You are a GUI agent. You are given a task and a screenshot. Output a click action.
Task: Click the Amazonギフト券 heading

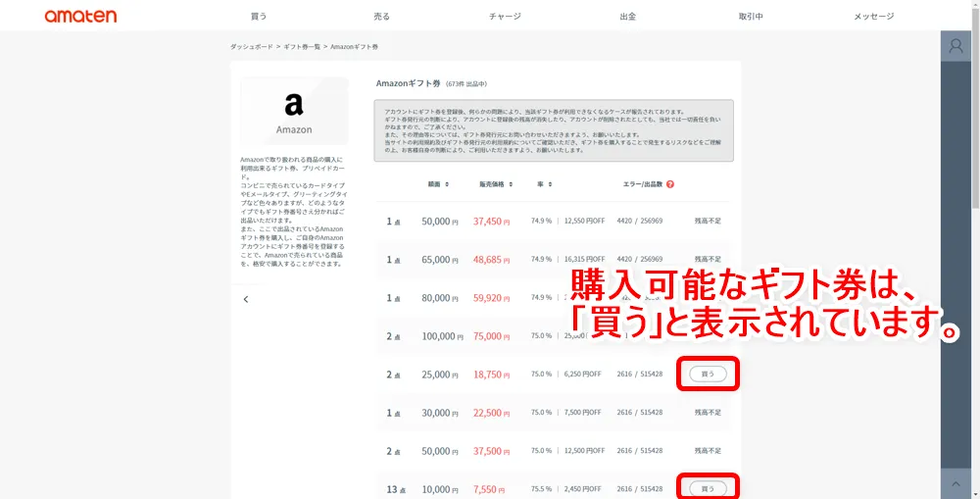[x=408, y=83]
